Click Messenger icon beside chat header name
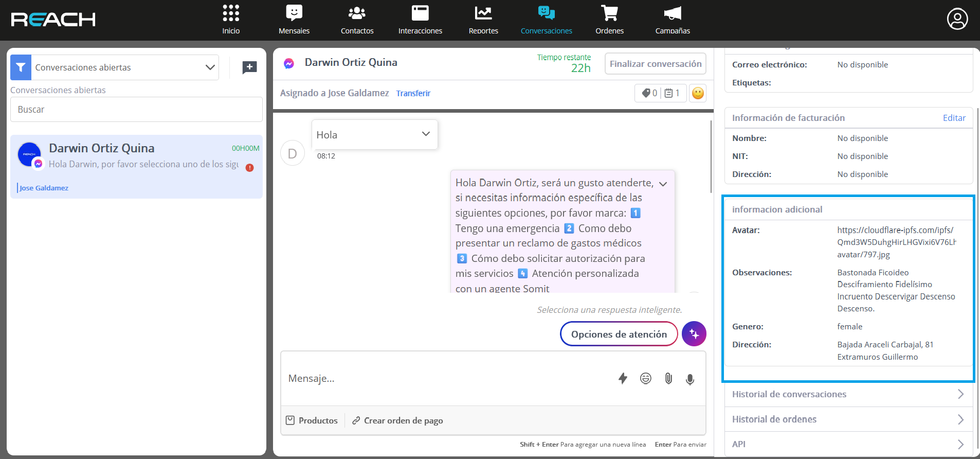The width and height of the screenshot is (980, 459). [x=289, y=63]
